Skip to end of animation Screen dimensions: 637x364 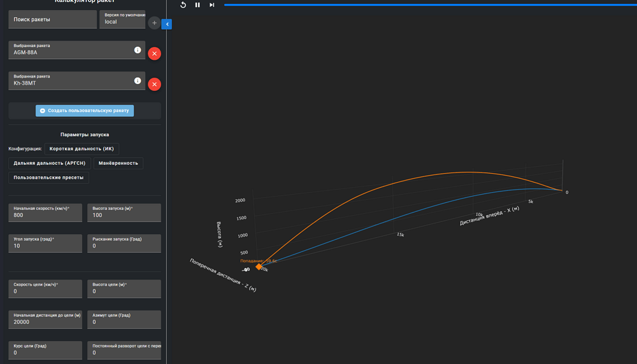[212, 5]
